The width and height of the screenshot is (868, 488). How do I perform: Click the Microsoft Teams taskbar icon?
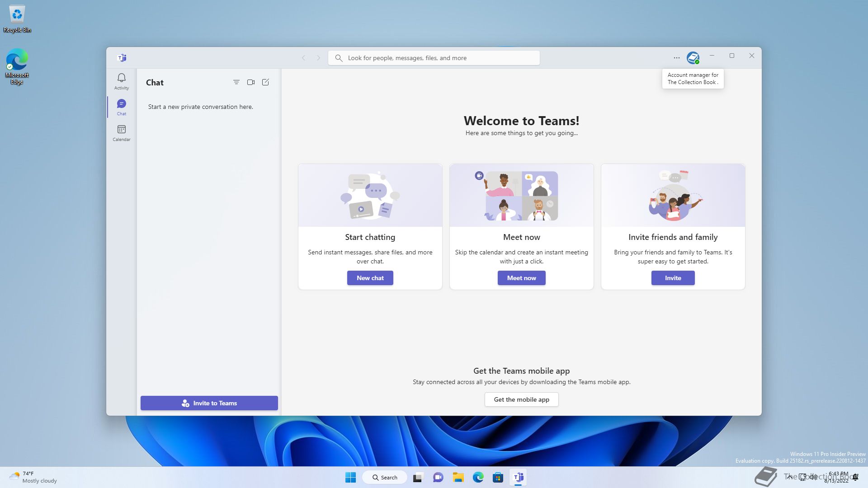pos(519,477)
